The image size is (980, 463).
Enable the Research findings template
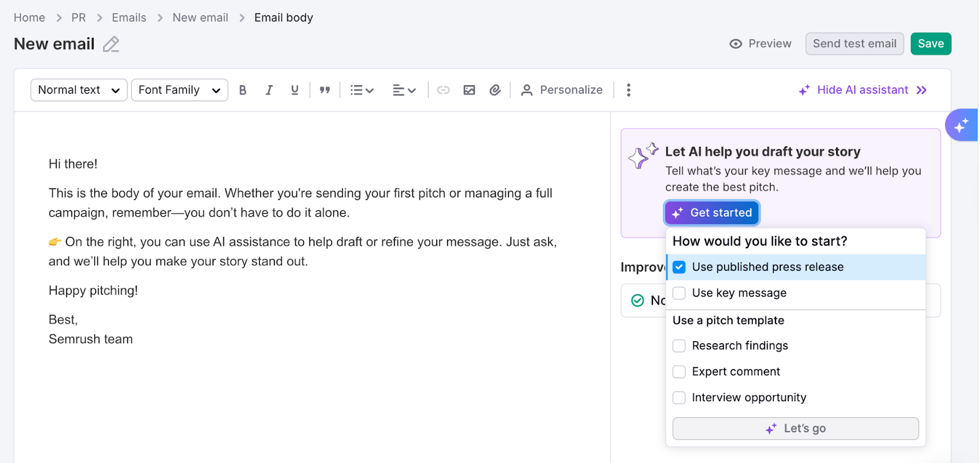[x=679, y=346]
